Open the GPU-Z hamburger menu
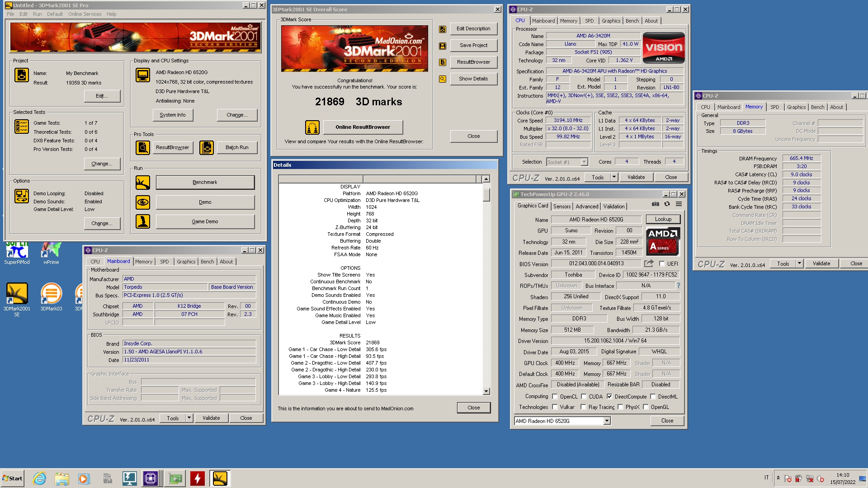This screenshot has width=868, height=488. 679,204
